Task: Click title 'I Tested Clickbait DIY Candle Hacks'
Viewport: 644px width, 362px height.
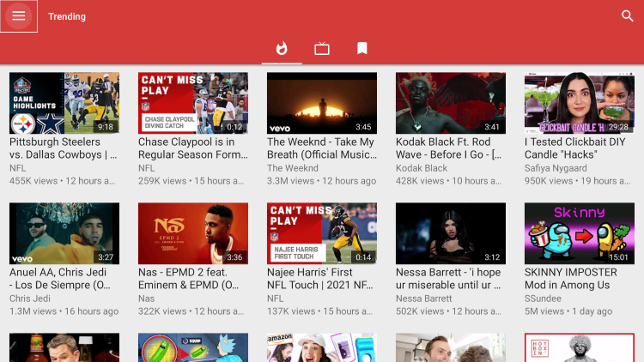Action: tap(575, 148)
